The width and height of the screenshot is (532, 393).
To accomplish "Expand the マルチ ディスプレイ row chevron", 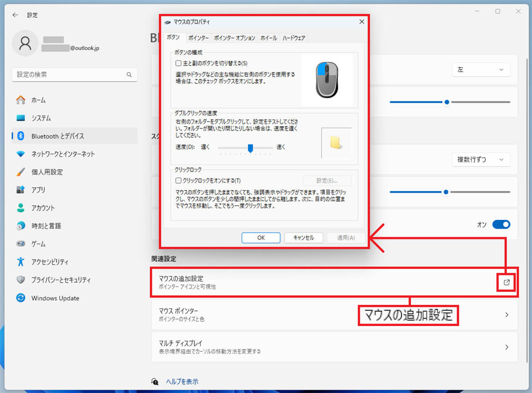I will [x=507, y=347].
